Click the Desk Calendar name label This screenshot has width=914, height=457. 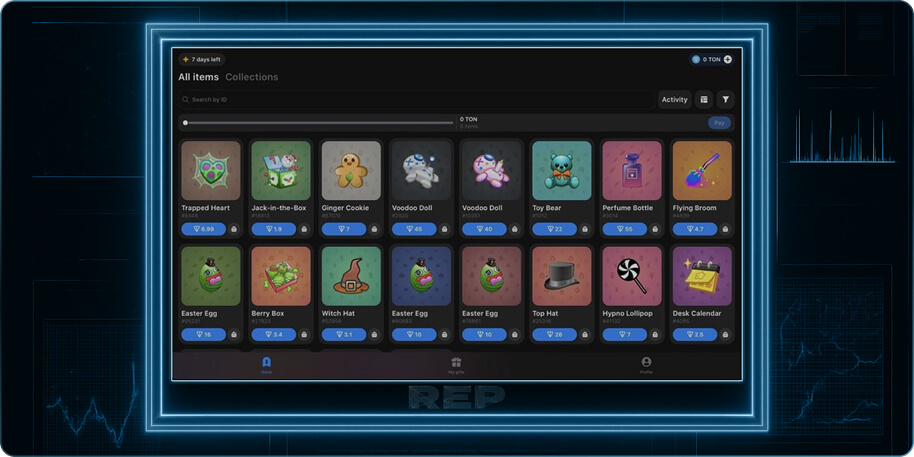[x=697, y=314]
